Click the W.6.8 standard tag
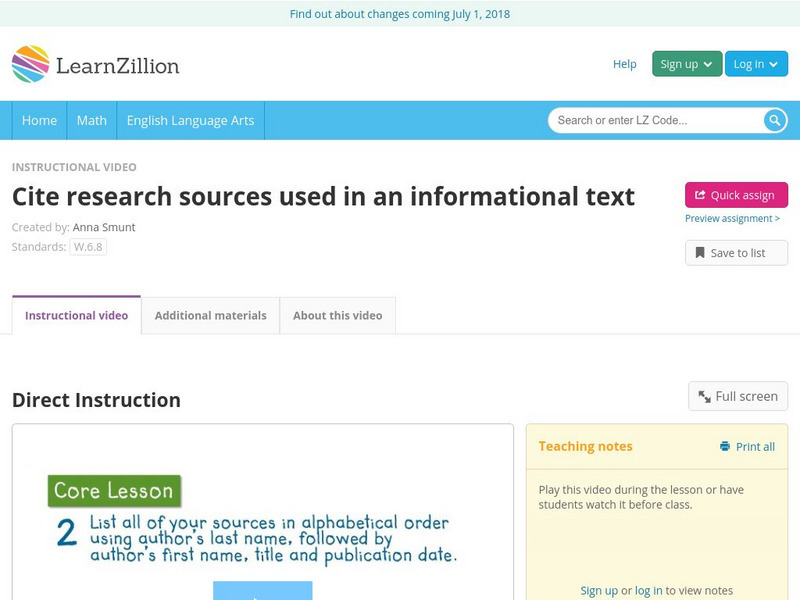Viewport: 800px width, 600px height. 88,247
